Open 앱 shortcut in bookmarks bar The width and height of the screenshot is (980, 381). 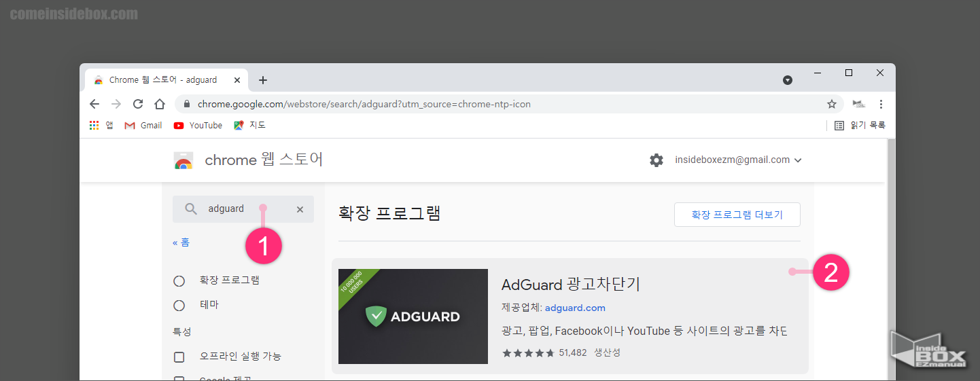coord(101,125)
